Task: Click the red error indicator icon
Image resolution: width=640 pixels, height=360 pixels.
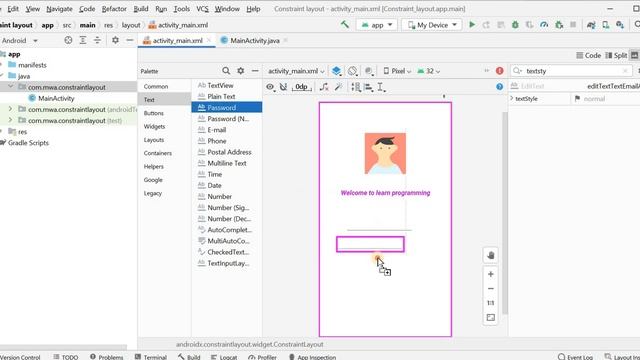Action: (x=500, y=71)
